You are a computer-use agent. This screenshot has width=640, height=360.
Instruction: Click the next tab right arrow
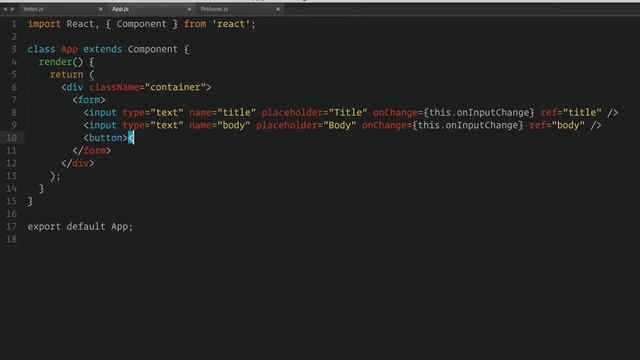pyautogui.click(x=12, y=9)
